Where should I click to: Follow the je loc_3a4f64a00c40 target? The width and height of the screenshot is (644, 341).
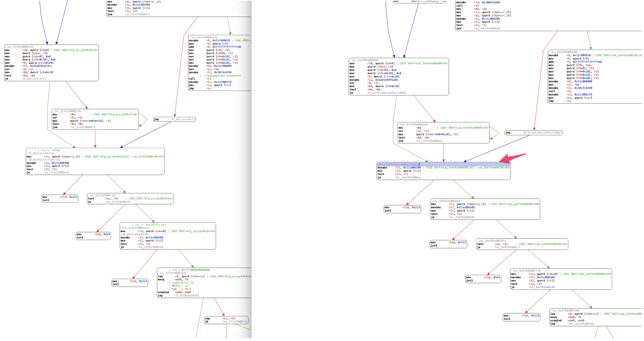point(542,287)
